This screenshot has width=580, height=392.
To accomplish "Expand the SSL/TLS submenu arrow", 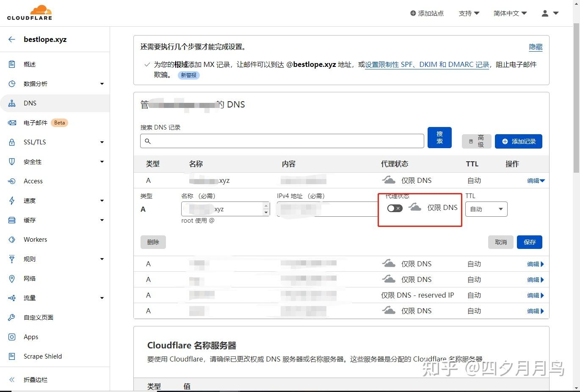I will (x=102, y=142).
